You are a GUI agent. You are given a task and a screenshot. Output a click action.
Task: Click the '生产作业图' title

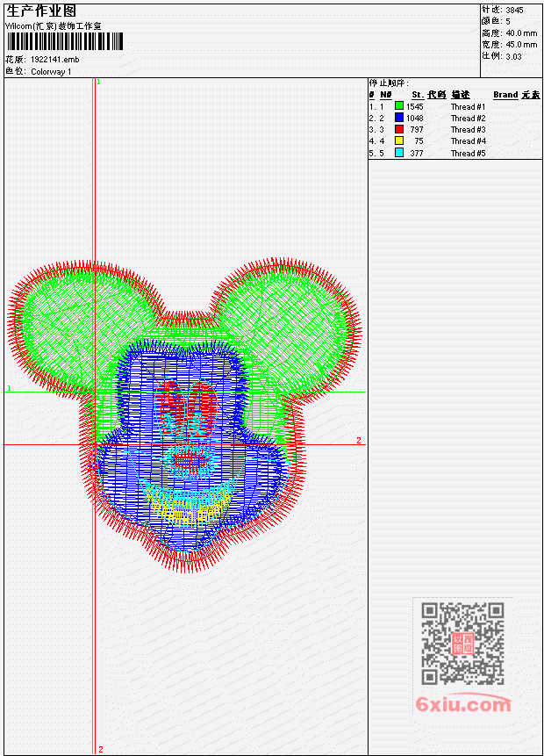click(x=41, y=11)
